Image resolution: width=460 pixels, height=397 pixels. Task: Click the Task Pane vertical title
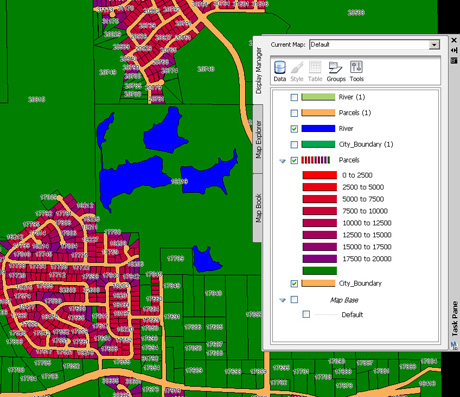[x=455, y=318]
